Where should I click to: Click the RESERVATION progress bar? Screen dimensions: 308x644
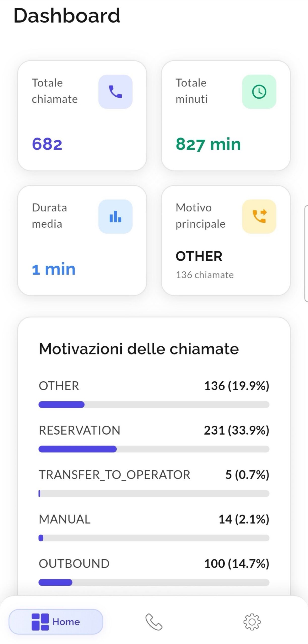(154, 449)
